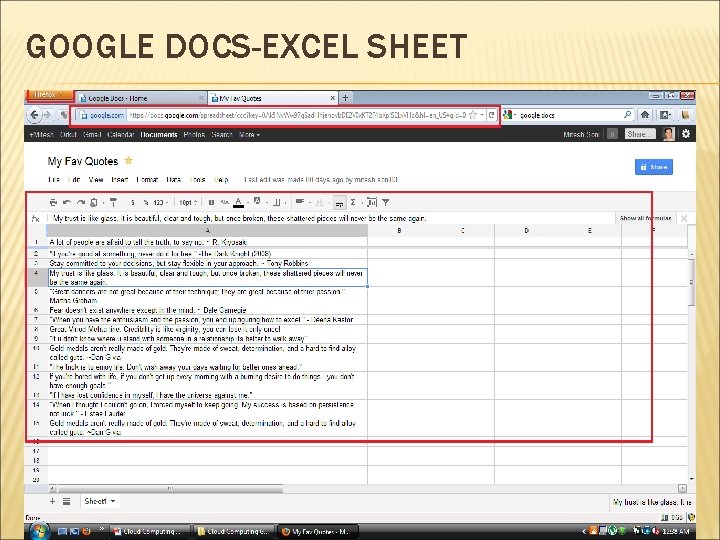Click the Google search box field
This screenshot has width=720, height=540.
(x=569, y=115)
